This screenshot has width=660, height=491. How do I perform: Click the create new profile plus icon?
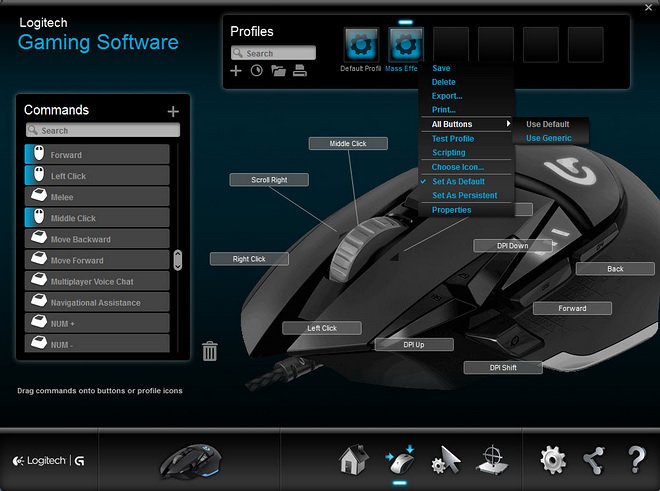click(236, 71)
